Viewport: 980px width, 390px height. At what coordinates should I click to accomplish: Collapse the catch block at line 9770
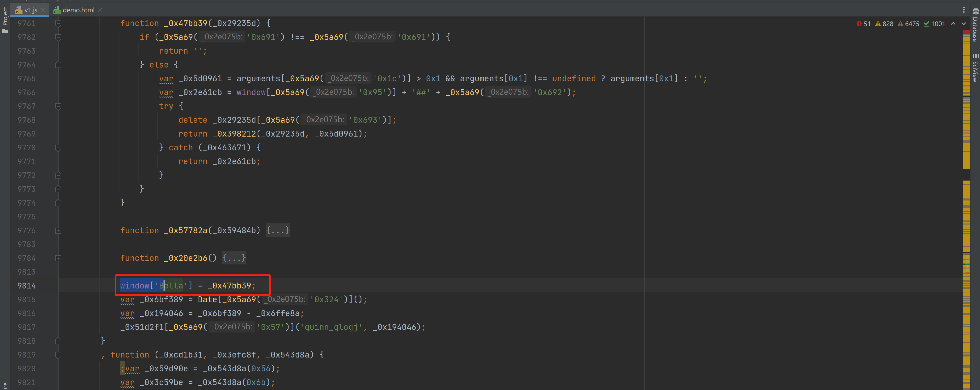click(x=58, y=148)
